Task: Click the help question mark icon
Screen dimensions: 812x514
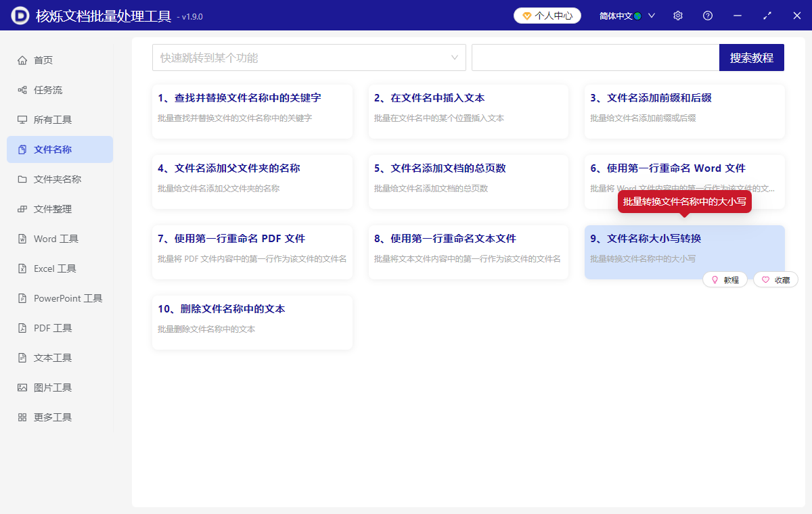Action: click(708, 16)
